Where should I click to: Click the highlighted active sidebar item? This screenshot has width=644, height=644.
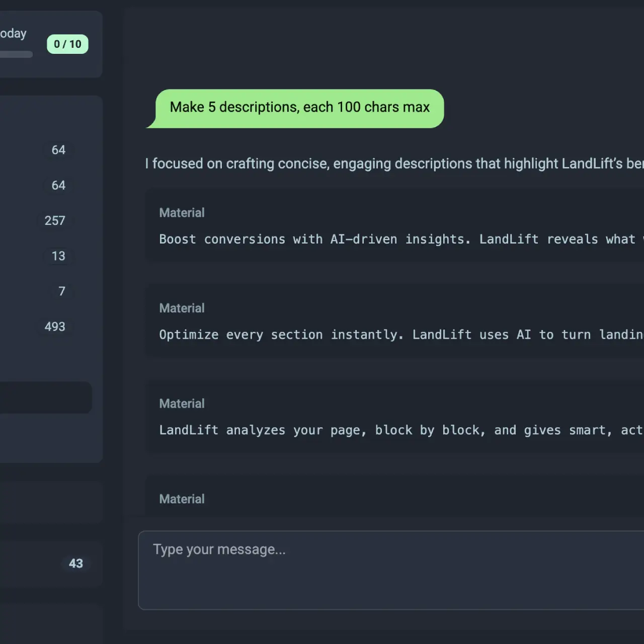coord(45,397)
